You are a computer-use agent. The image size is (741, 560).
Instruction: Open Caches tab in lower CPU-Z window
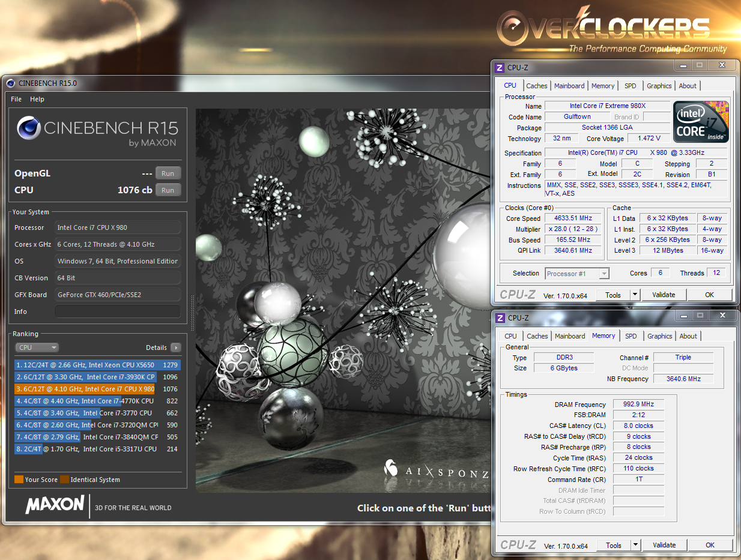point(537,336)
